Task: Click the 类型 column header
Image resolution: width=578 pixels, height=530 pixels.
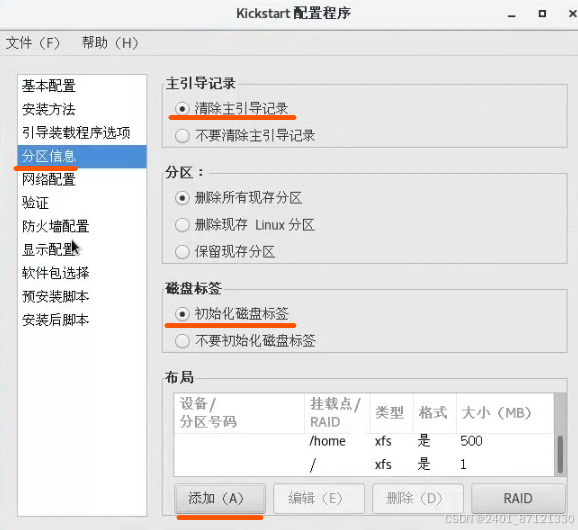Action: [391, 413]
